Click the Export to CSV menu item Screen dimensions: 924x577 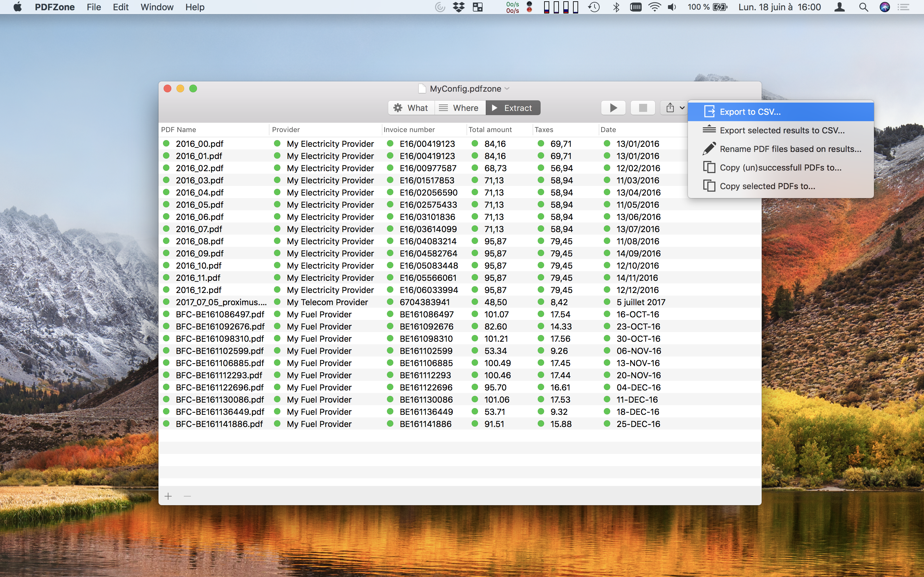750,112
